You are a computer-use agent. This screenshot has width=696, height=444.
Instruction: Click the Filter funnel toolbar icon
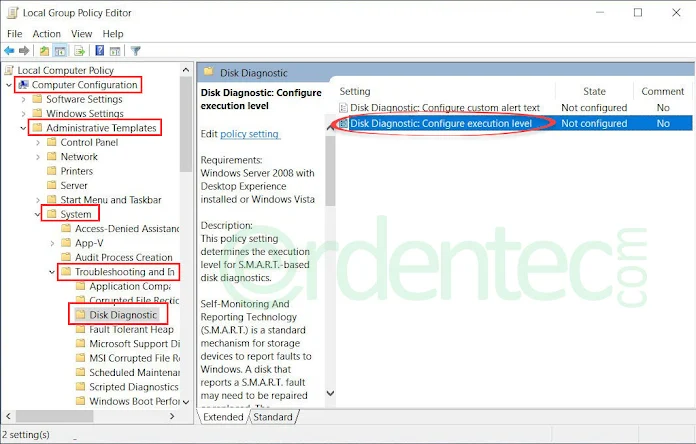[x=136, y=51]
